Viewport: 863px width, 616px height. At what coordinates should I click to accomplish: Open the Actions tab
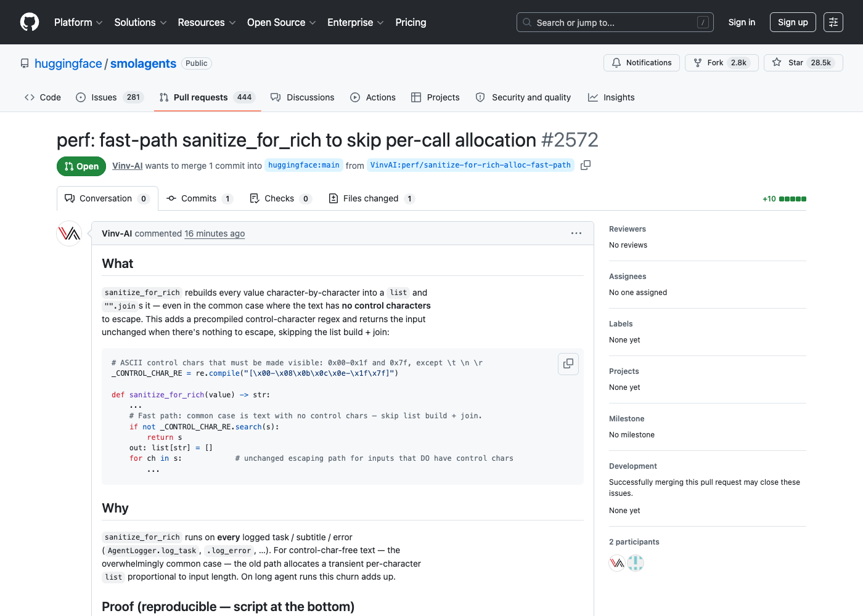(373, 97)
